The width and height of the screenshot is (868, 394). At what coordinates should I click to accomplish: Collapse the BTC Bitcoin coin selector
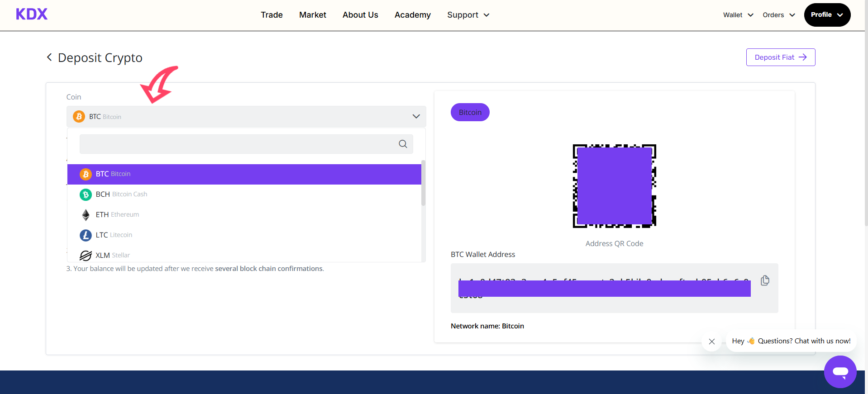(x=246, y=116)
